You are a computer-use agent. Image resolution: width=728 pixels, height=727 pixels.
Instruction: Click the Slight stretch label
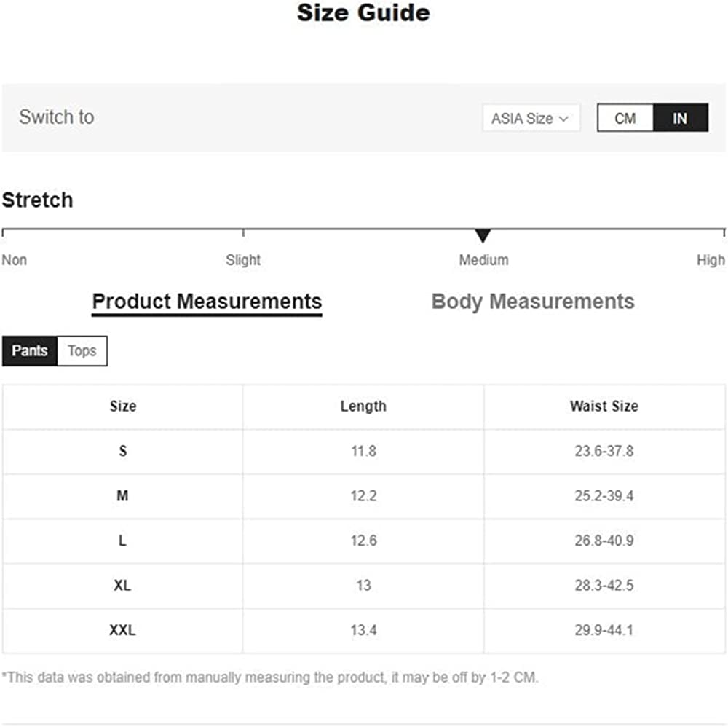coord(243,260)
